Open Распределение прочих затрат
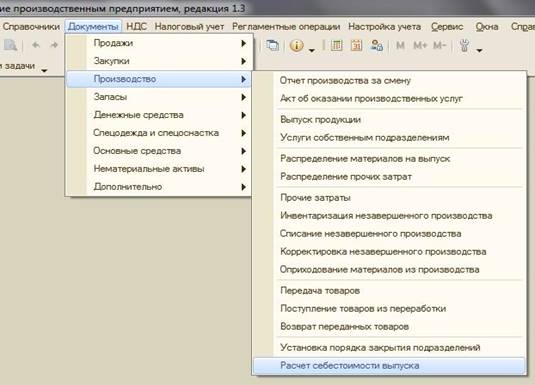Screen dimensions: 535x385 pos(389,177)
